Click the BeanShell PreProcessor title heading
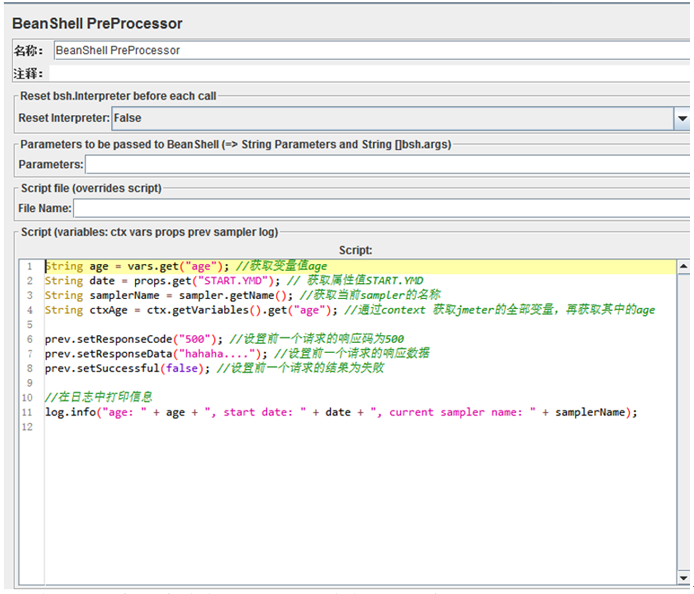Image resolution: width=694 pixels, height=594 pixels. [x=97, y=23]
